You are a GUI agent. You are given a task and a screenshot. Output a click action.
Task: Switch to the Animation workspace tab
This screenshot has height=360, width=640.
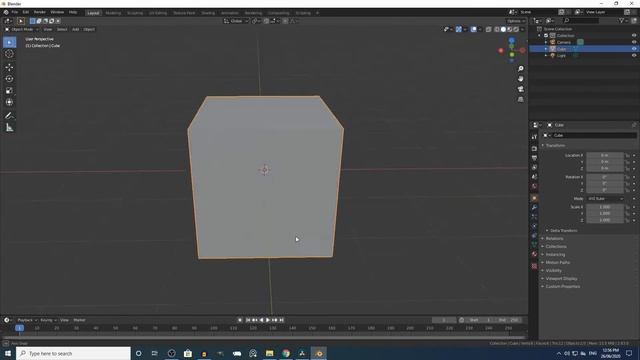230,13
